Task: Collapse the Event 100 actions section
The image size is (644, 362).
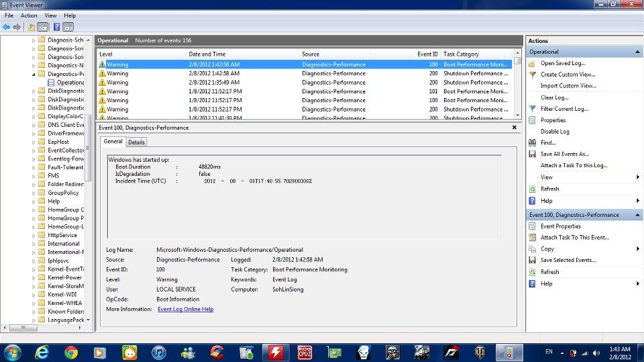Action: pyautogui.click(x=637, y=215)
